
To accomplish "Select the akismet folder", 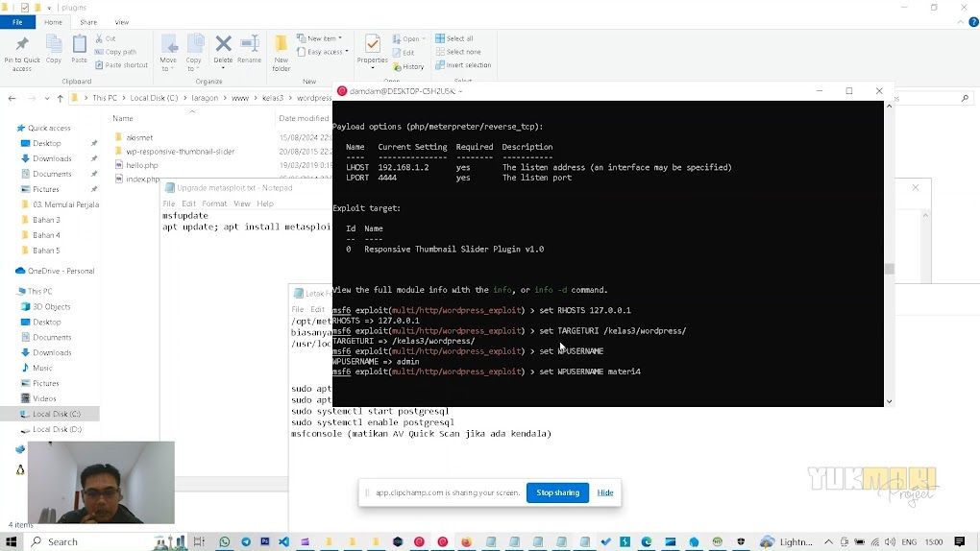I will [x=139, y=137].
